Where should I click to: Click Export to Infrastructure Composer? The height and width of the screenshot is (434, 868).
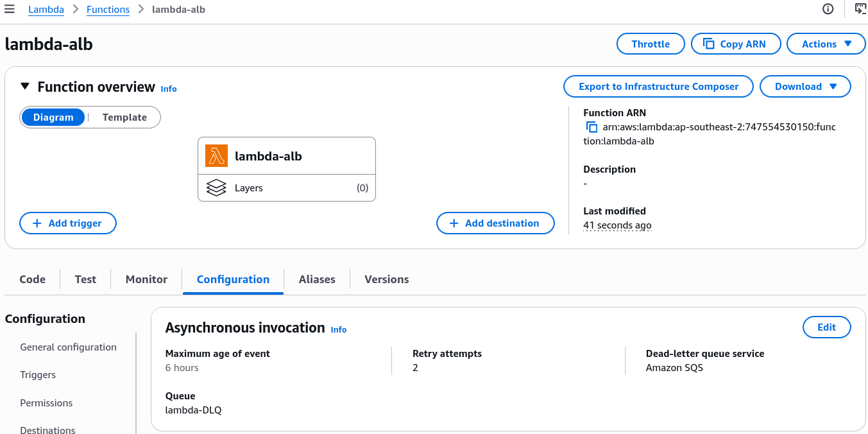click(658, 87)
